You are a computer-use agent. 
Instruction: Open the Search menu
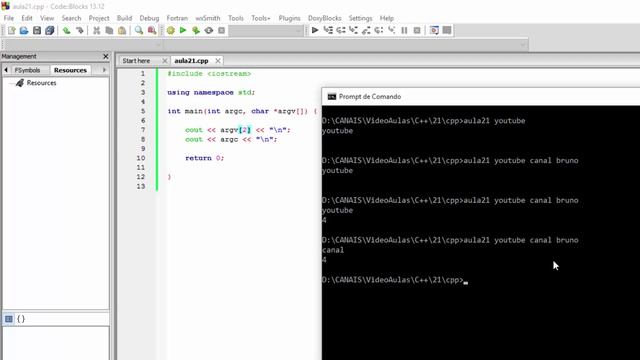click(x=71, y=18)
